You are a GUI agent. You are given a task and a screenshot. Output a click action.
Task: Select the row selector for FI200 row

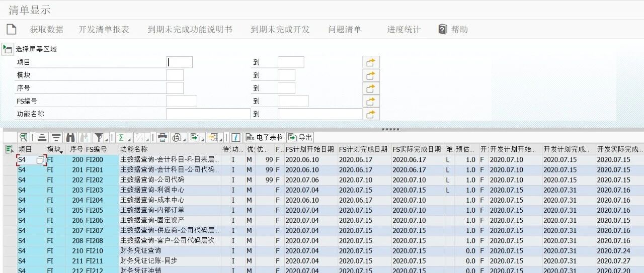(9, 160)
